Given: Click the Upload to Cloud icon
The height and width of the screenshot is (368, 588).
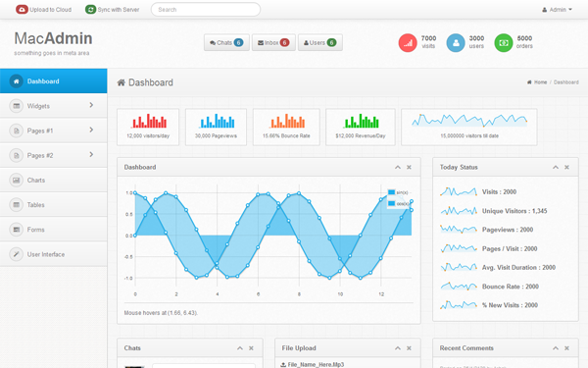Looking at the screenshot, I should 22,10.
